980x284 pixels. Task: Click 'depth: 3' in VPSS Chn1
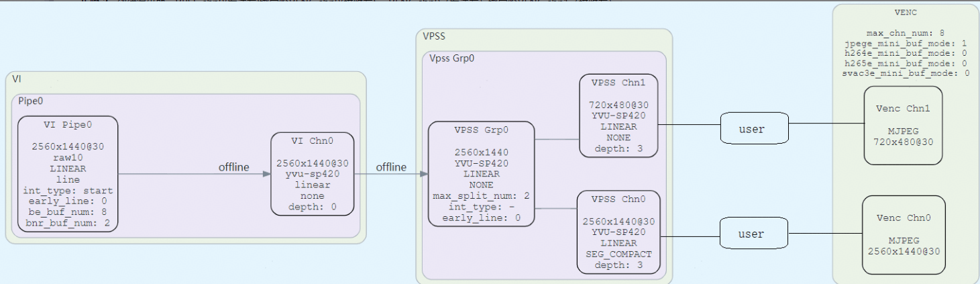click(620, 148)
